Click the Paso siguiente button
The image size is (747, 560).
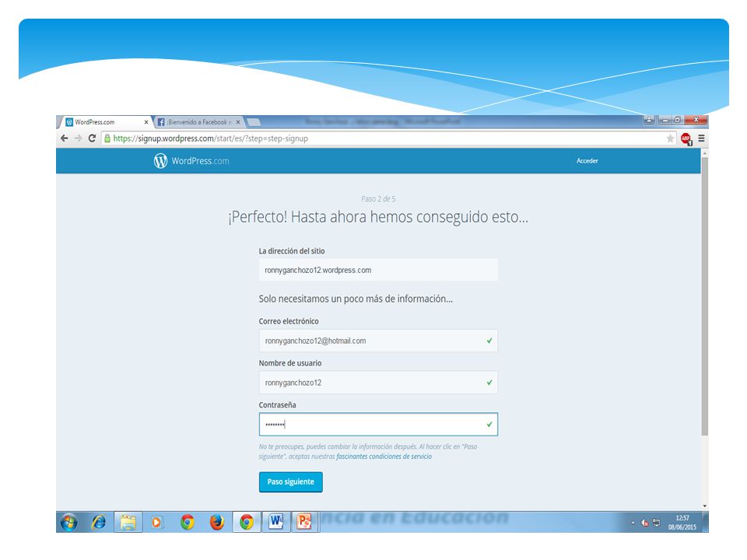[x=290, y=482]
